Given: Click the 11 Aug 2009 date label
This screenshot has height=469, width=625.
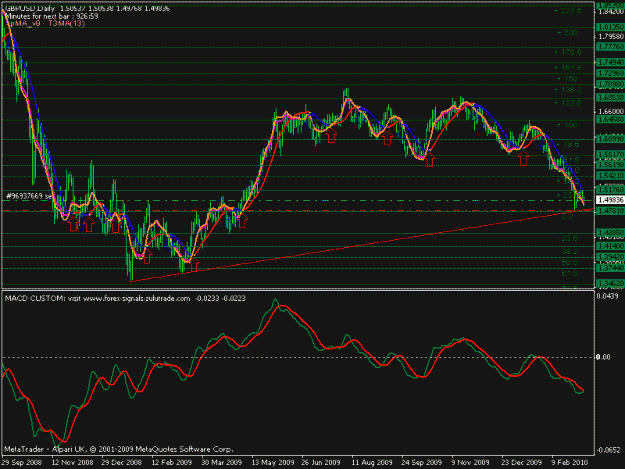Looking at the screenshot, I should 372,462.
